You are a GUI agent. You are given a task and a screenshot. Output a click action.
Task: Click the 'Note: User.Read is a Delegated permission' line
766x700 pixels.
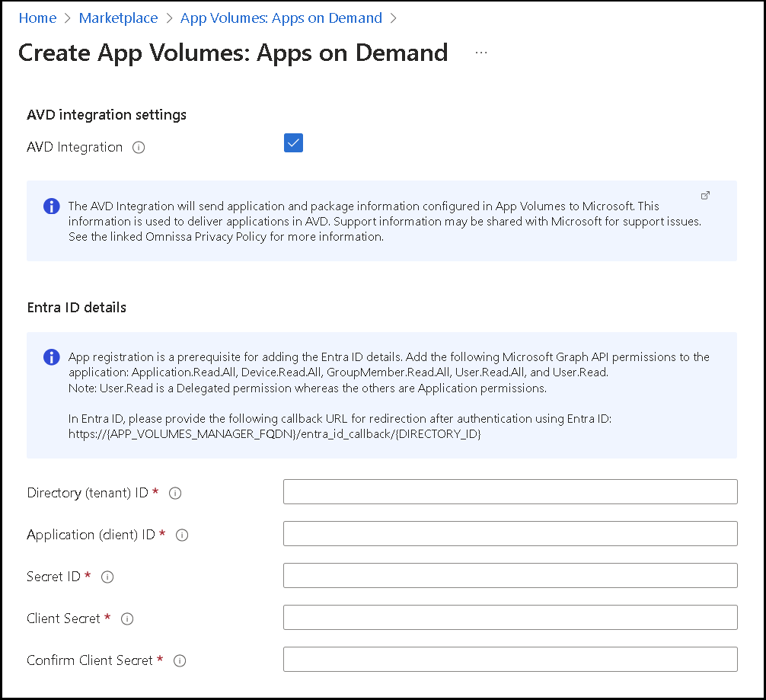click(x=308, y=388)
